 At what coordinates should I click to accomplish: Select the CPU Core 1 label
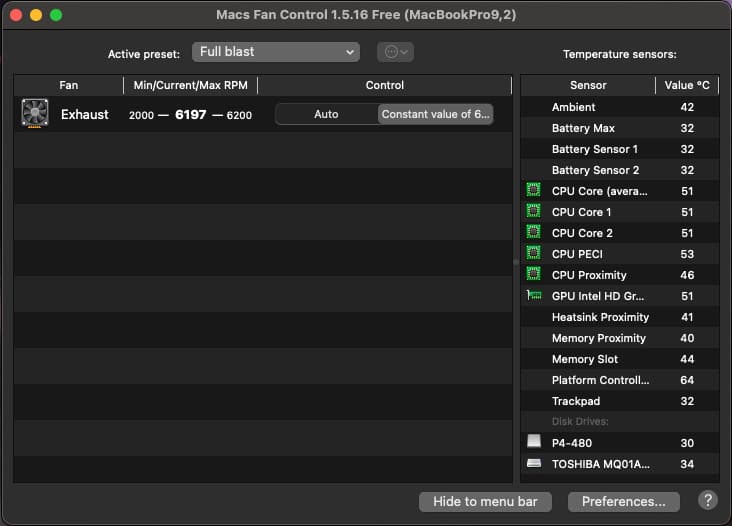tap(581, 212)
